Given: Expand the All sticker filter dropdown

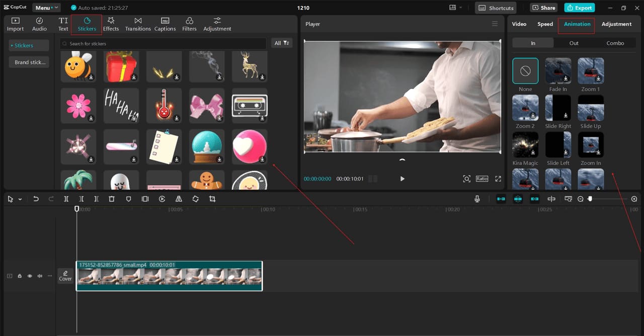Looking at the screenshot, I should pyautogui.click(x=281, y=43).
